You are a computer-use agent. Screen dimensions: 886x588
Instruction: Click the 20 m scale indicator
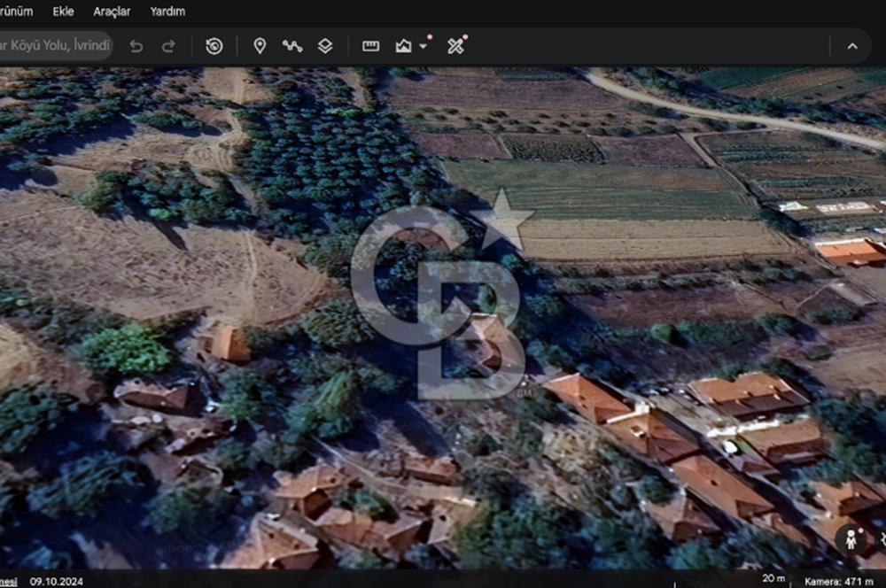click(x=773, y=578)
